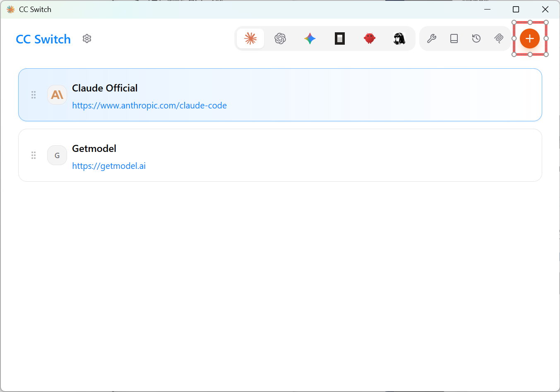
Task: Select the black-haired girl avatar icon
Action: point(399,38)
